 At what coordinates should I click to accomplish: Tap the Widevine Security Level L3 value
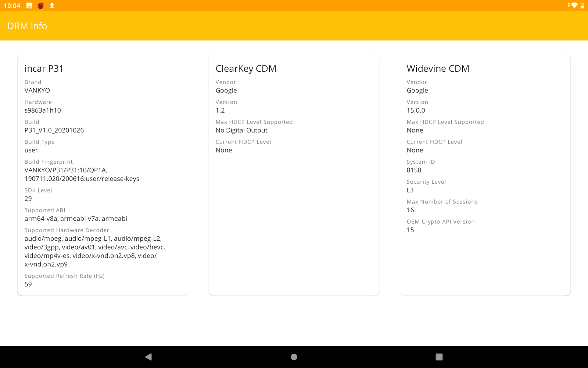point(410,190)
